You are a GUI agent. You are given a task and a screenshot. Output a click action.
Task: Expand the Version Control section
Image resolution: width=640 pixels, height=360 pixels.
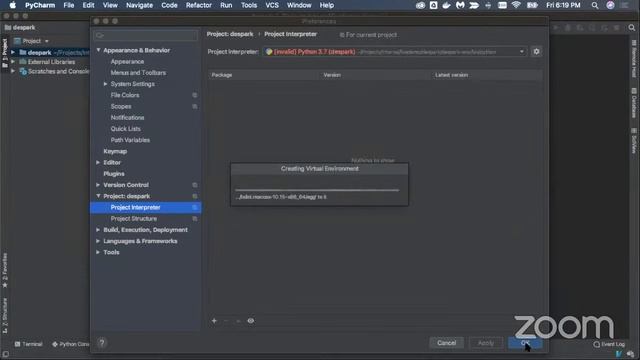(x=98, y=185)
